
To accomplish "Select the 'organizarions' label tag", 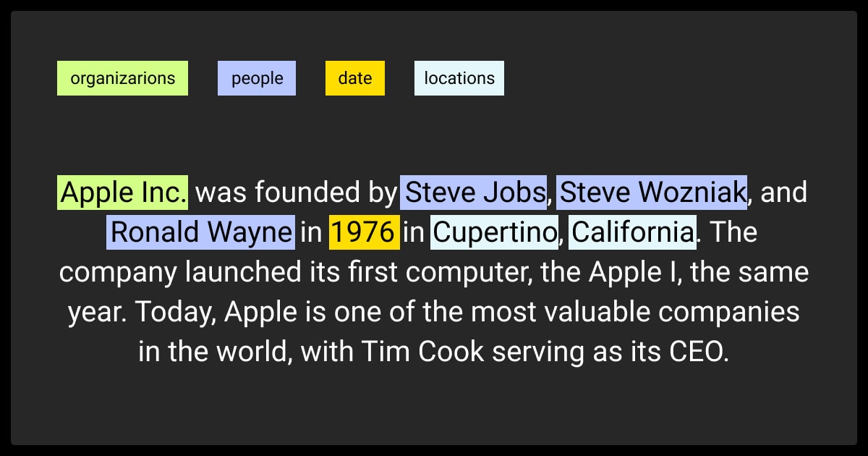I will click(122, 78).
